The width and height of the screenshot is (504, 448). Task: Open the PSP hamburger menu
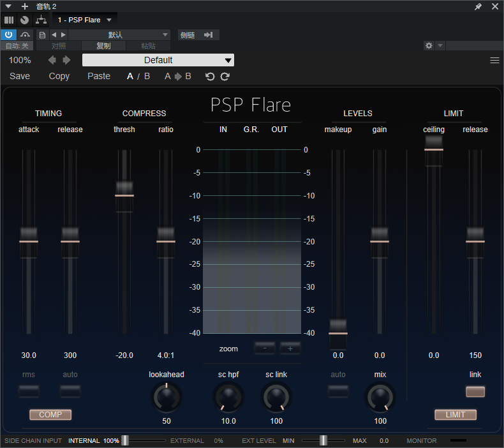pos(494,60)
